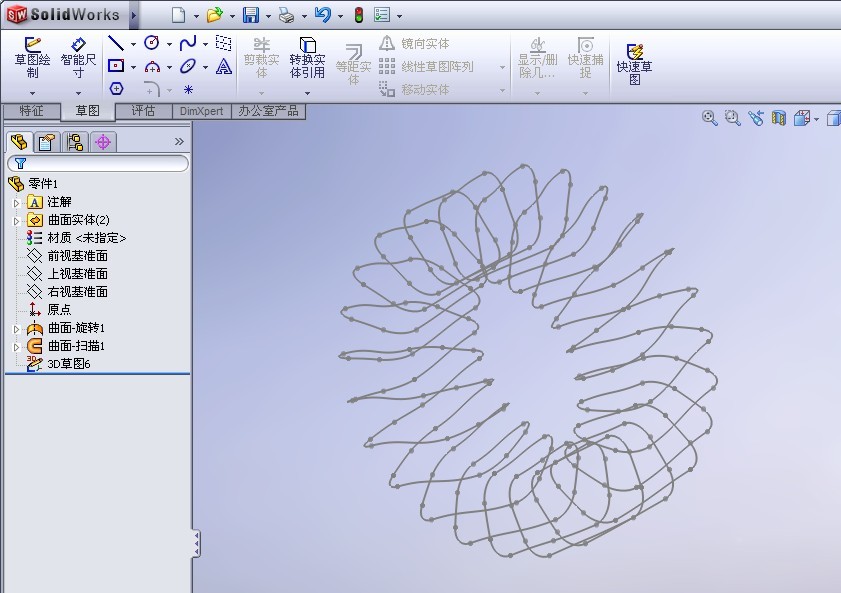Open the Line tool dropdown arrow

tap(133, 44)
